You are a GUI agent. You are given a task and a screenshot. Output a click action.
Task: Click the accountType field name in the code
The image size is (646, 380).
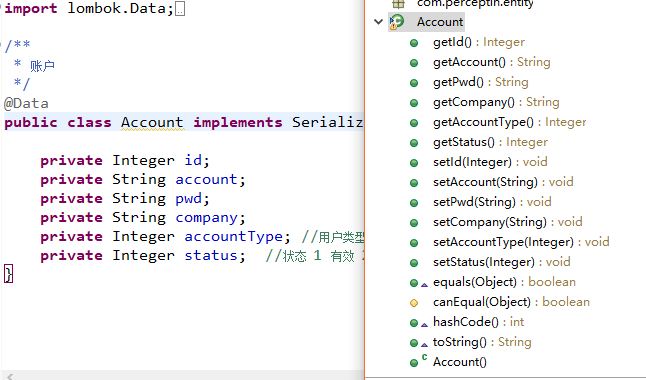tap(233, 237)
